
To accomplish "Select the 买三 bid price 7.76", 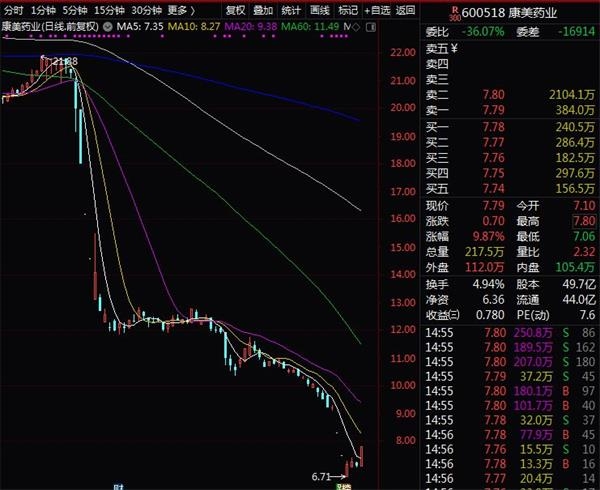I will pos(493,158).
